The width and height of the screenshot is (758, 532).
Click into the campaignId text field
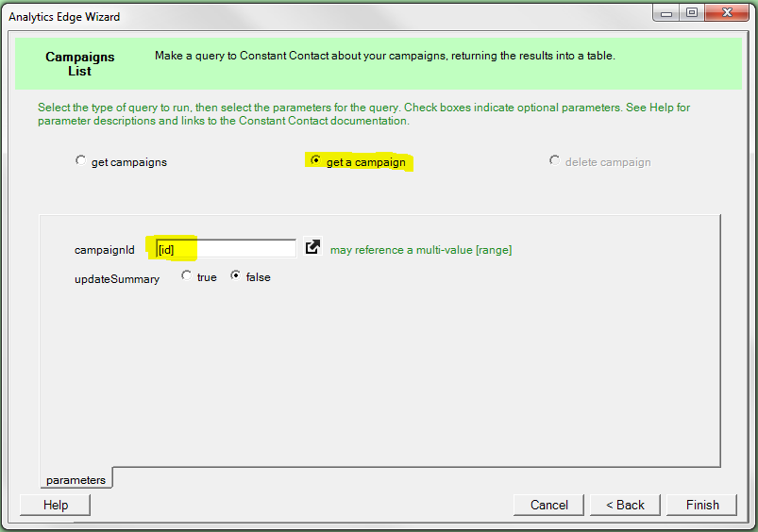227,249
